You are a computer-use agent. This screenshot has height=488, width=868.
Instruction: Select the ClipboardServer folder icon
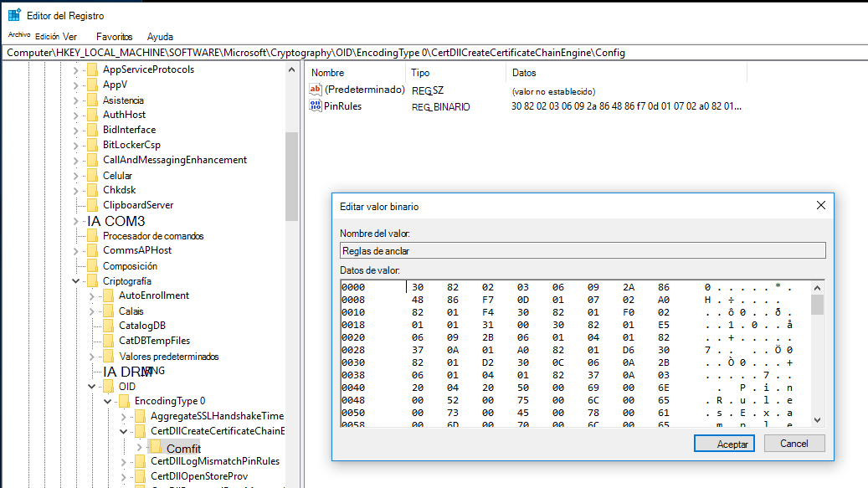pos(93,205)
